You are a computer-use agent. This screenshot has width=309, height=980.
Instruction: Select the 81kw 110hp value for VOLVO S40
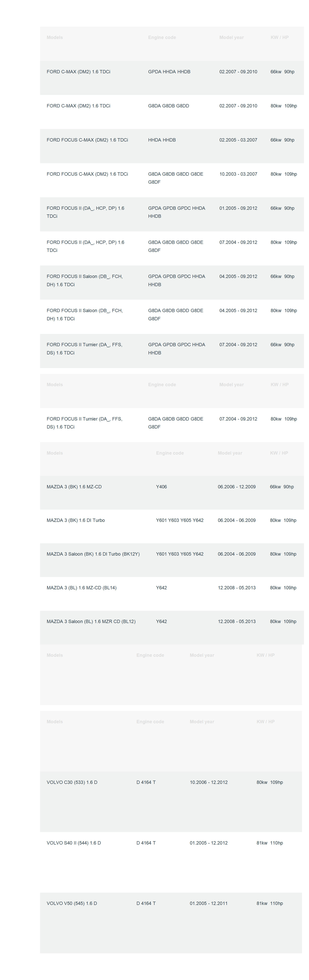pyautogui.click(x=269, y=843)
